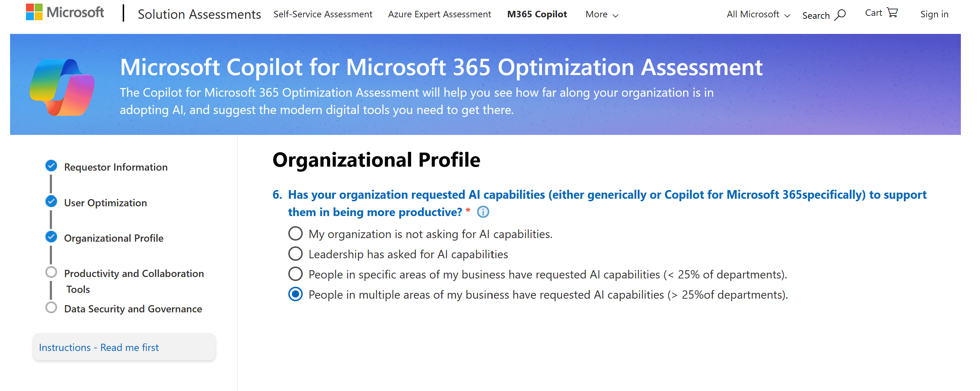The height and width of the screenshot is (391, 980).
Task: Open the Search magnifier icon
Action: point(840,15)
